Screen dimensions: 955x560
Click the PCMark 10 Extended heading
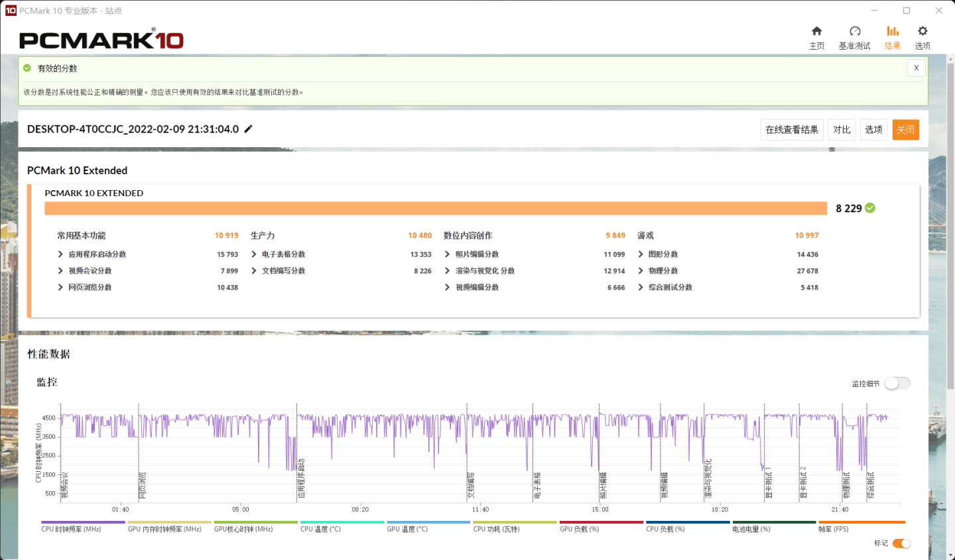[77, 170]
